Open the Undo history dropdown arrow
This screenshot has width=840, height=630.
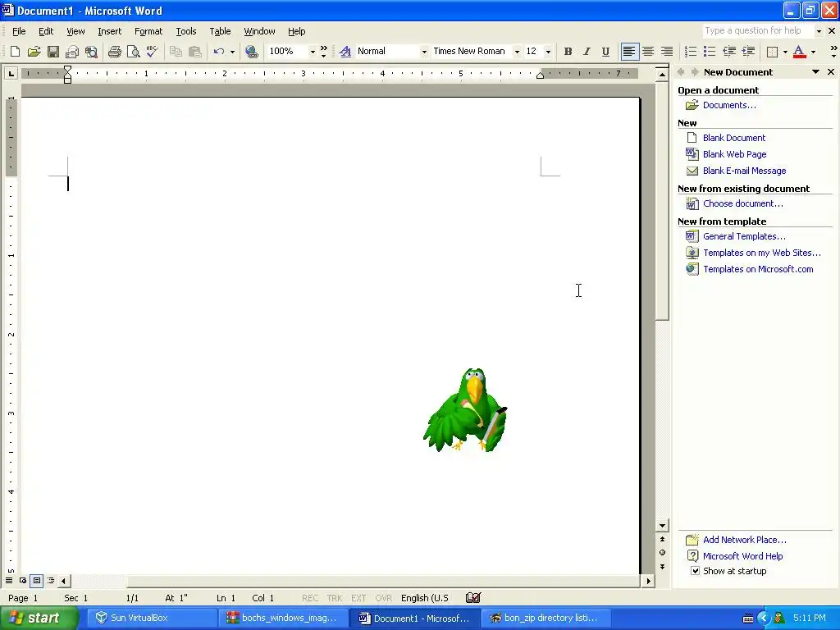click(x=232, y=52)
